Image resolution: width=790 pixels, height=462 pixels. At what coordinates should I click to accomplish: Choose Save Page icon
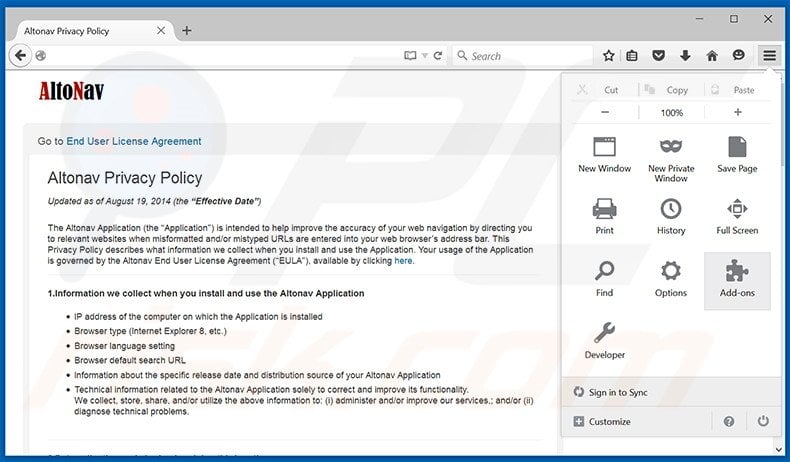[737, 155]
